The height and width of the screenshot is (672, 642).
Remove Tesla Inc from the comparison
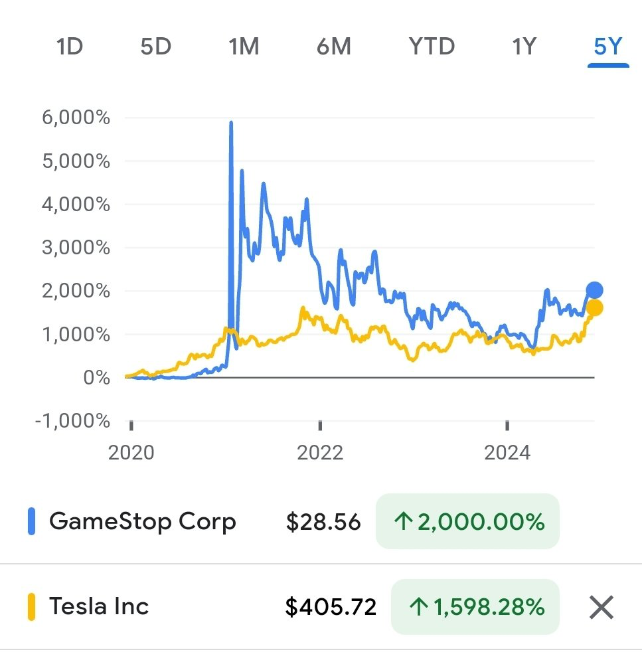[601, 607]
